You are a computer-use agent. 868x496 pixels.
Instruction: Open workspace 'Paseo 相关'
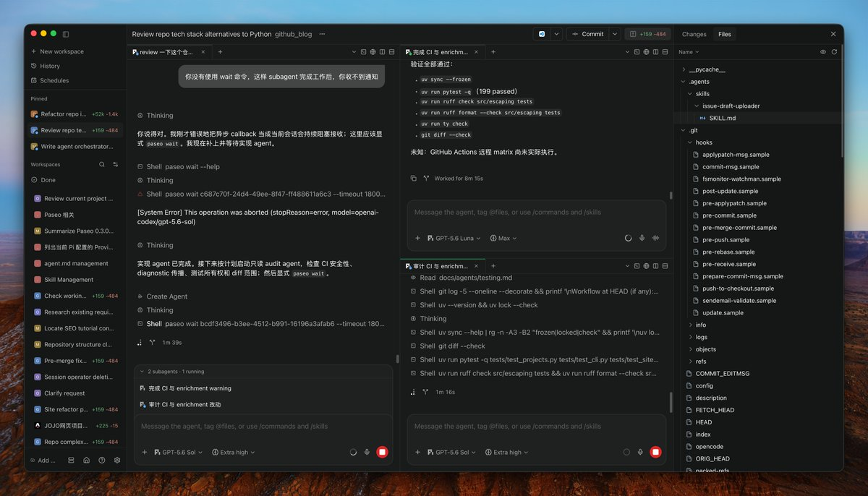[x=75, y=215]
